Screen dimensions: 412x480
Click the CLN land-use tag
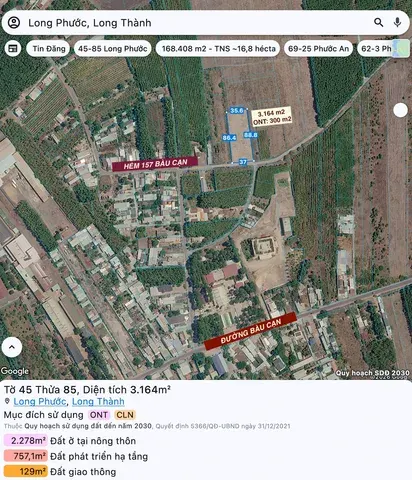point(125,415)
